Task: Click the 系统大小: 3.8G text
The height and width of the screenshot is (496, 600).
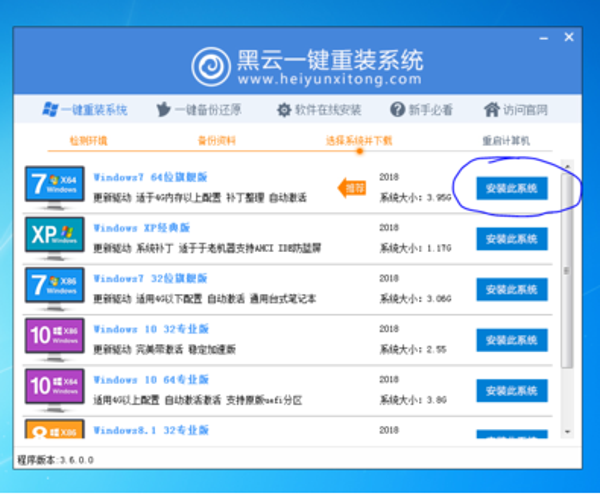Action: [413, 400]
